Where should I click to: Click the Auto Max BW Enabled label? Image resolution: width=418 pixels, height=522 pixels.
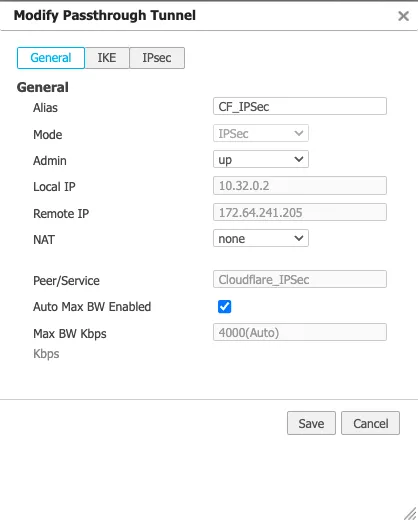click(x=92, y=307)
